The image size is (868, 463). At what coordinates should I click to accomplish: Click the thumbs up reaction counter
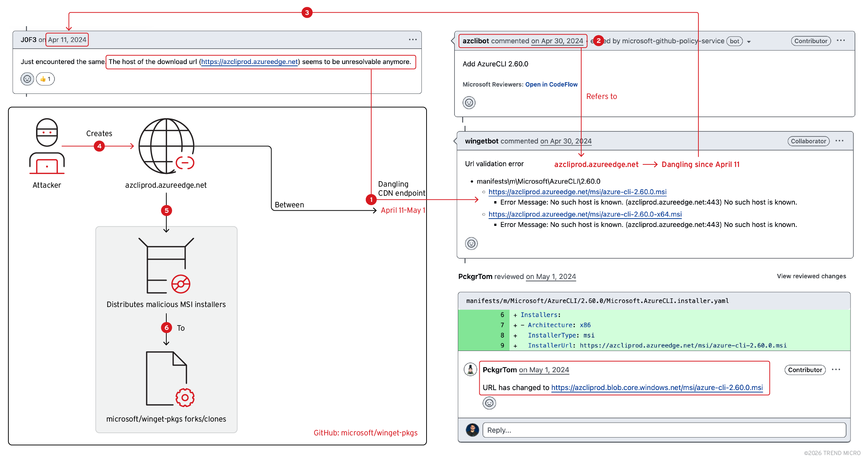tap(45, 79)
